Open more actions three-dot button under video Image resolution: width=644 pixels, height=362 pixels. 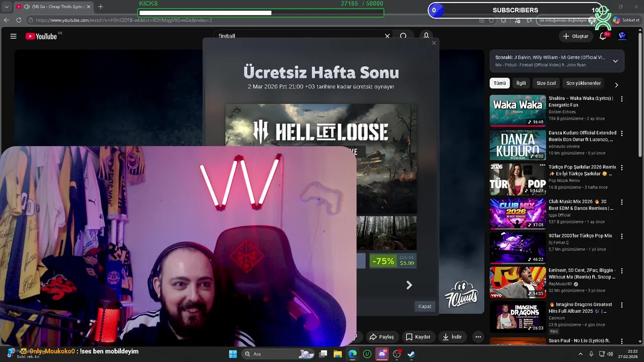tap(478, 337)
